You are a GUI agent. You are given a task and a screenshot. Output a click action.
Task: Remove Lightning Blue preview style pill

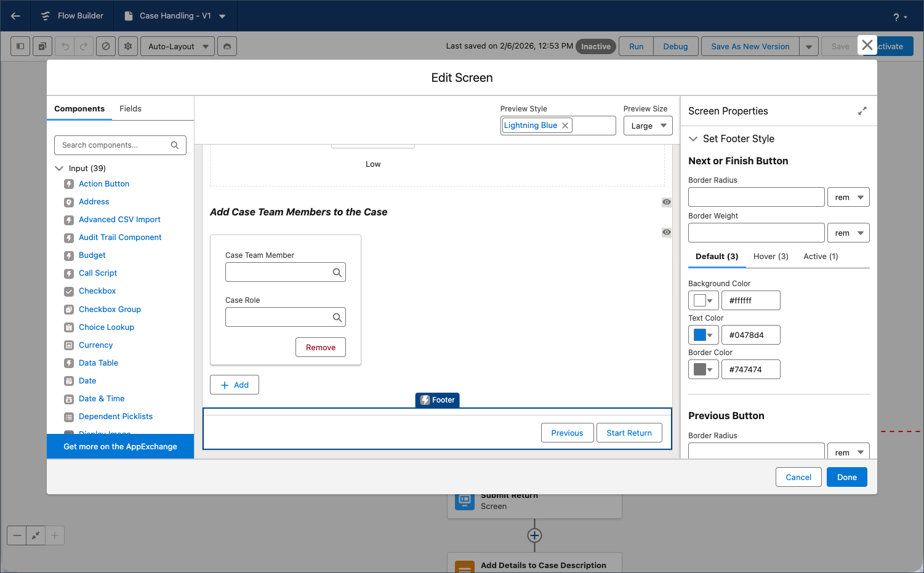pyautogui.click(x=565, y=126)
